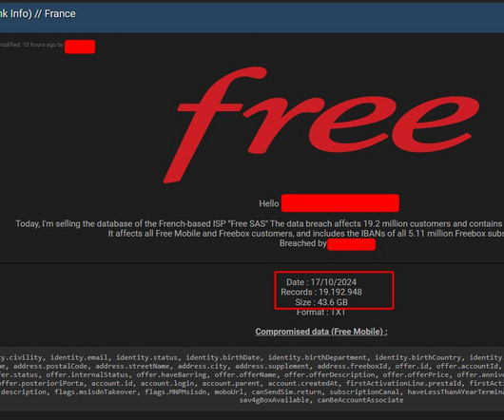Image resolution: width=504 pixels, height=420 pixels.
Task: Click the redacted name after 'Breached by'
Action: pos(351,244)
